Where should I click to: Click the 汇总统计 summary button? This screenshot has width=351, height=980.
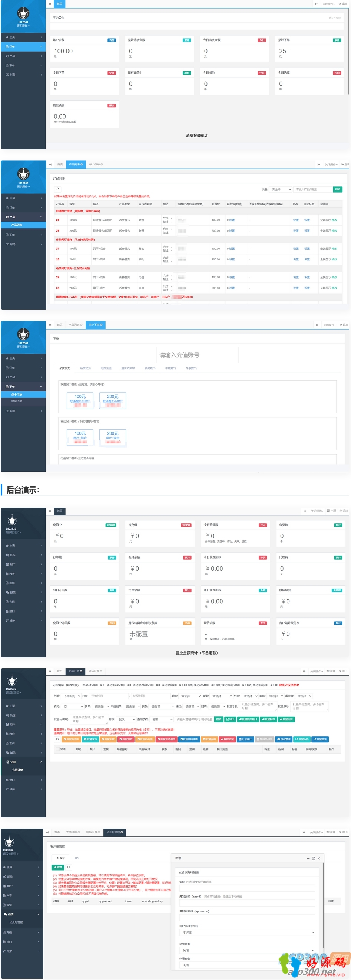click(x=245, y=739)
